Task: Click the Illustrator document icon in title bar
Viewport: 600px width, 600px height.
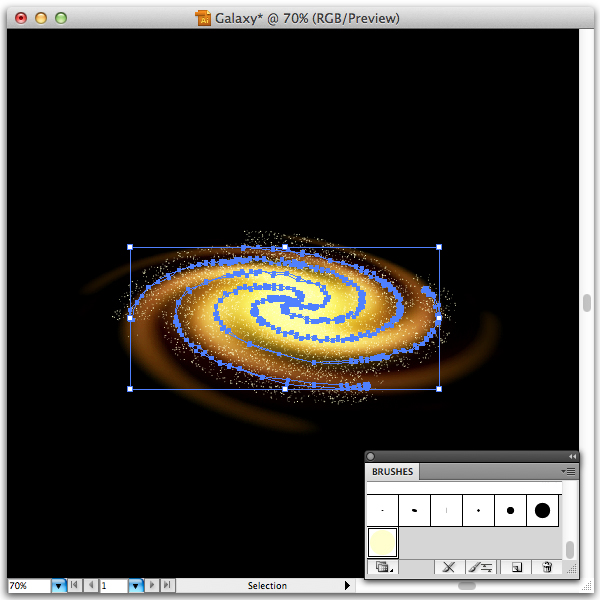Action: (x=203, y=18)
